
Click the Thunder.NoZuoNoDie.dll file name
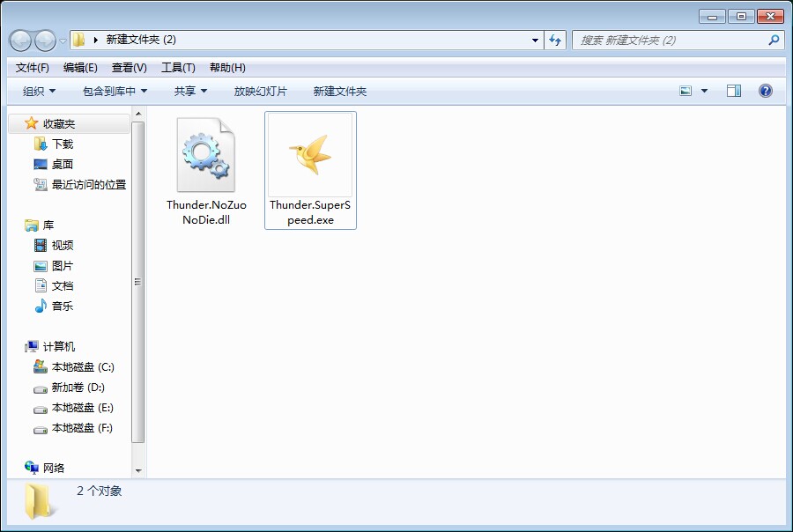(206, 212)
